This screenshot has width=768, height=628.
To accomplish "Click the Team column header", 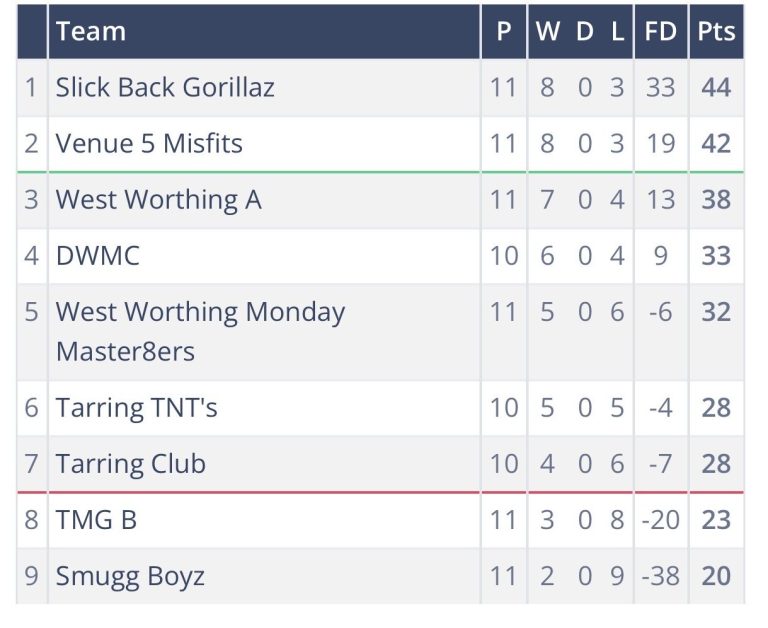I will tap(91, 31).
